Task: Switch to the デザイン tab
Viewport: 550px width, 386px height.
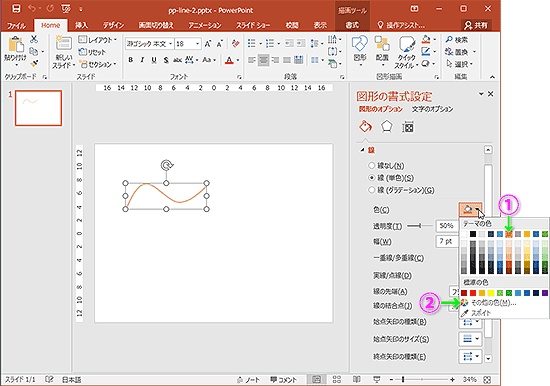Action: click(113, 25)
